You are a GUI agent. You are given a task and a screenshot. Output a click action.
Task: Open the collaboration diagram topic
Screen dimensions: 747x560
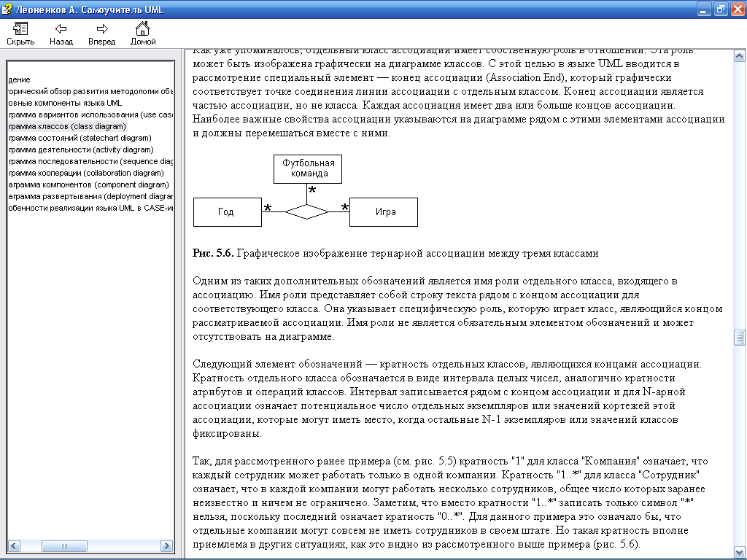(86, 173)
